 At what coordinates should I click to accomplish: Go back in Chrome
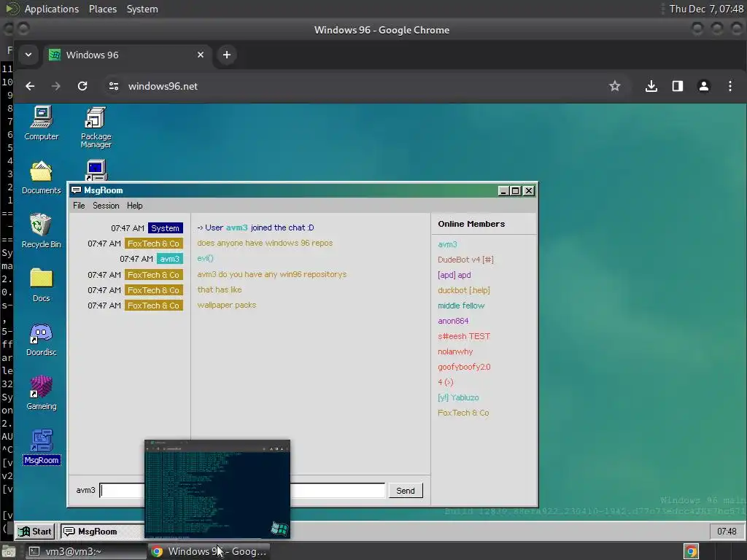[x=30, y=86]
